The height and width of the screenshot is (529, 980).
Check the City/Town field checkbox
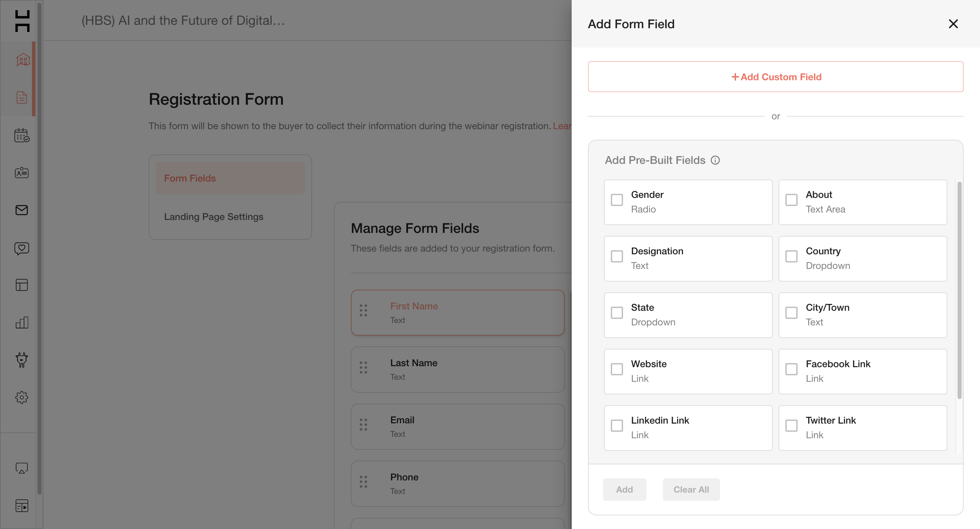(x=791, y=313)
